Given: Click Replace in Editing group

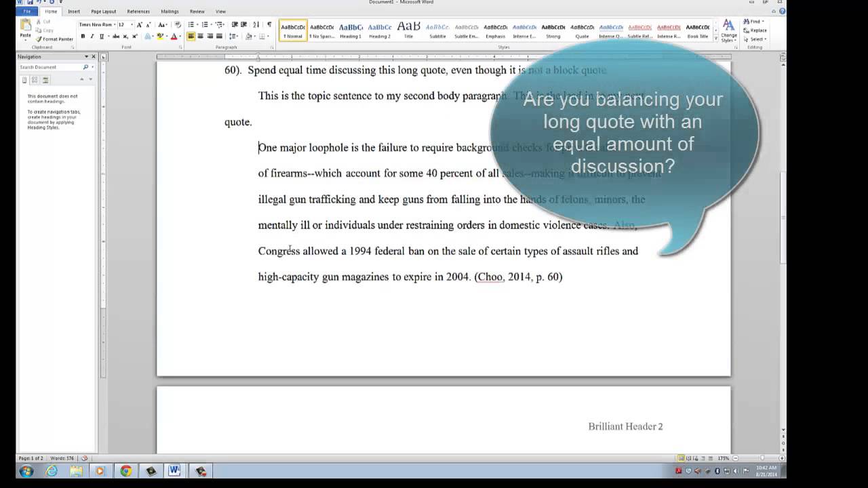Looking at the screenshot, I should coord(755,30).
